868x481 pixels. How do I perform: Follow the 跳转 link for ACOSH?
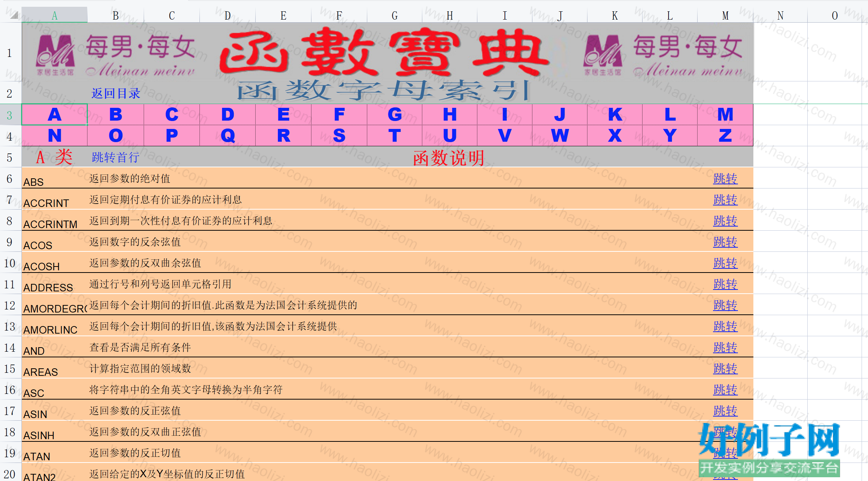click(725, 263)
